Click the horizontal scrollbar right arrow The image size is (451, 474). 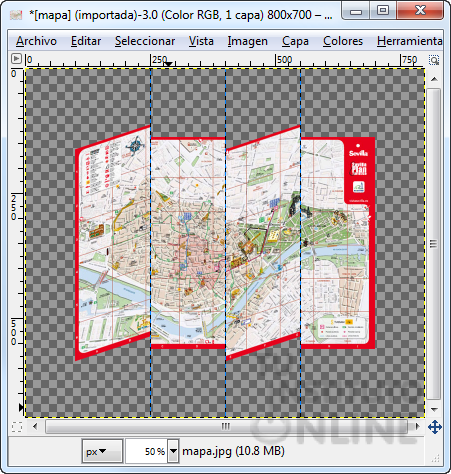point(417,426)
